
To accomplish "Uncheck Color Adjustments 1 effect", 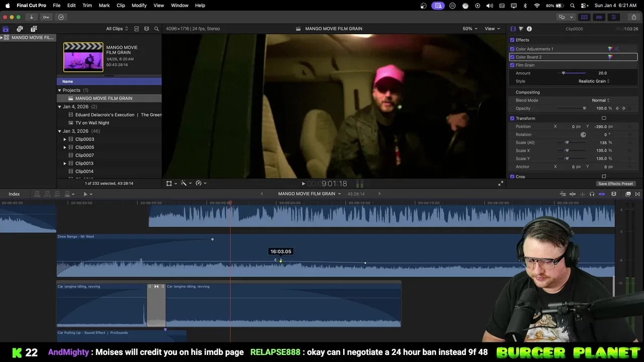I will (512, 49).
